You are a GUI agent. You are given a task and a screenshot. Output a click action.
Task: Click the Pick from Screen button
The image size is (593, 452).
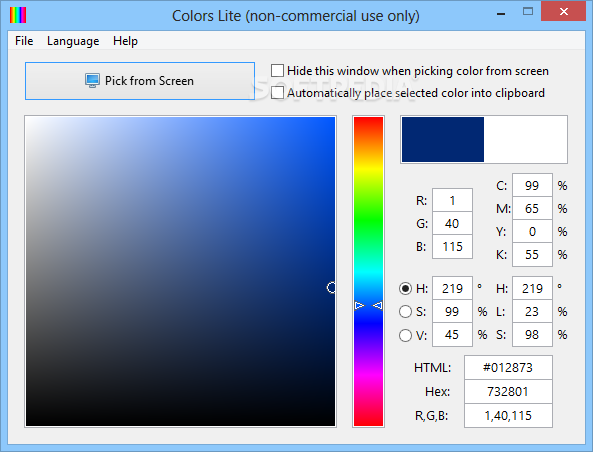(x=140, y=81)
